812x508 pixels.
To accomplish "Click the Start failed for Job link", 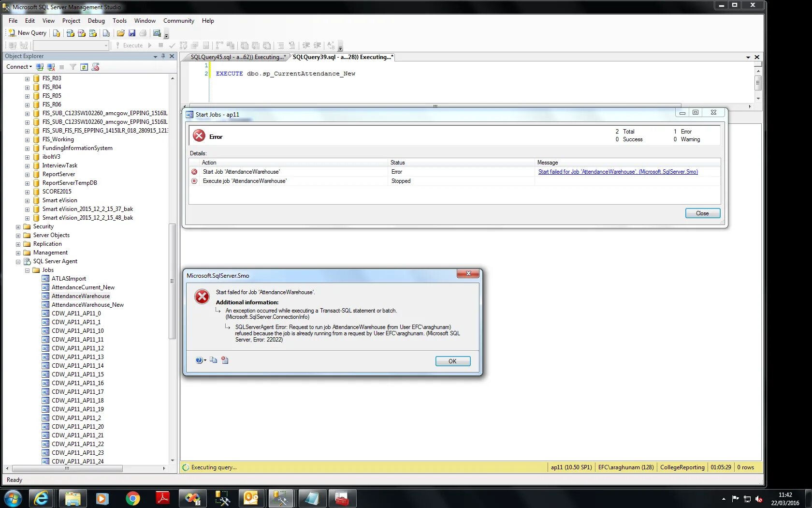I will (x=618, y=172).
